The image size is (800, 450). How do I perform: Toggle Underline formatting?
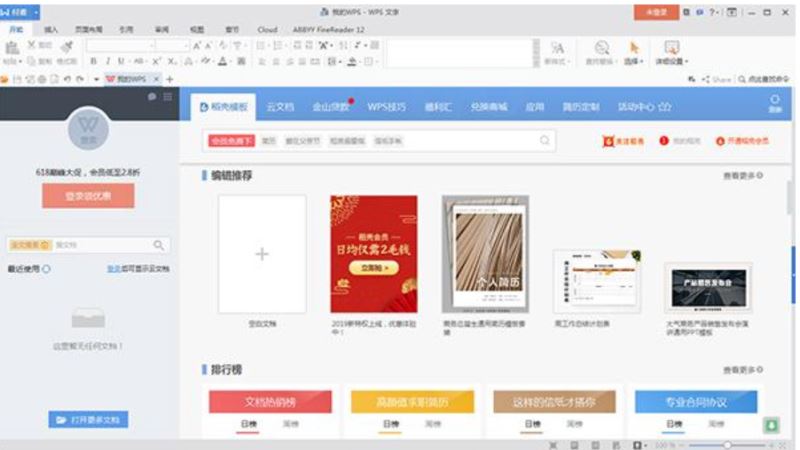[121, 61]
